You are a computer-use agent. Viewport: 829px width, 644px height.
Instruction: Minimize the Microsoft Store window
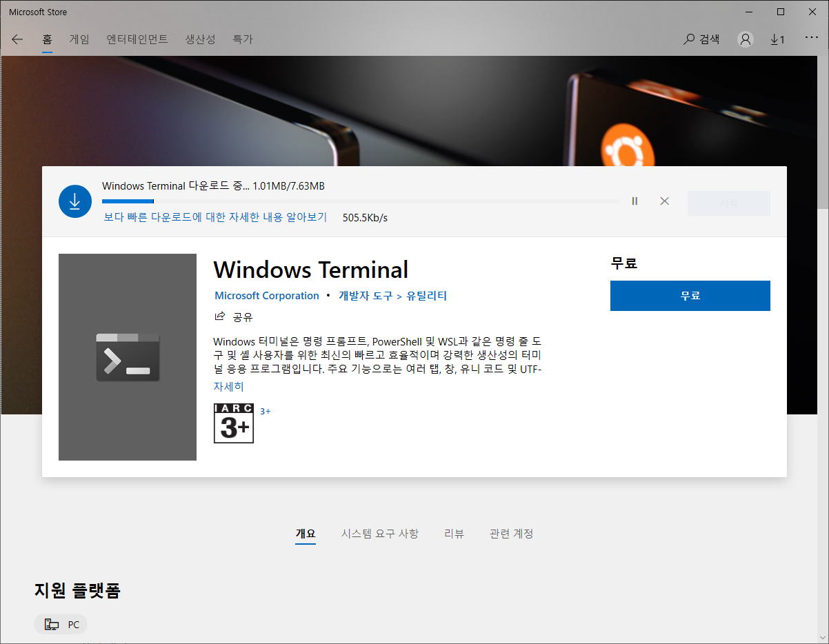coord(749,12)
